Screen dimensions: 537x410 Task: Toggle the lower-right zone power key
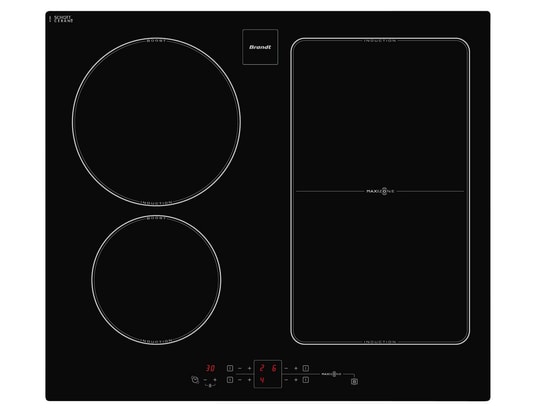pyautogui.click(x=305, y=380)
